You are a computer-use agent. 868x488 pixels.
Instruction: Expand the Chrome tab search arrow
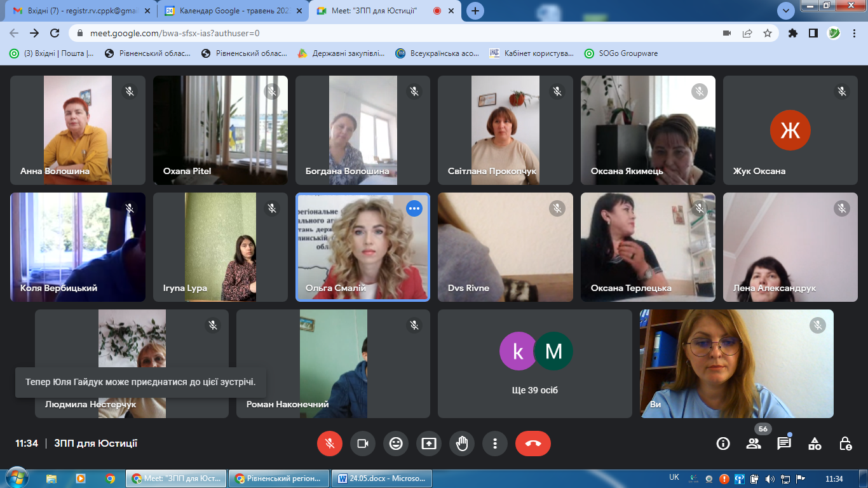tap(786, 10)
